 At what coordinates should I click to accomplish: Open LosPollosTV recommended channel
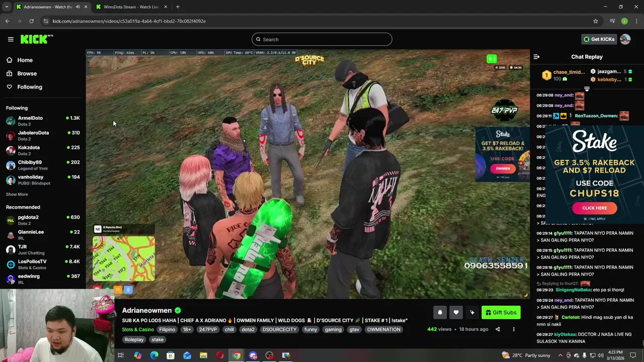(43, 264)
